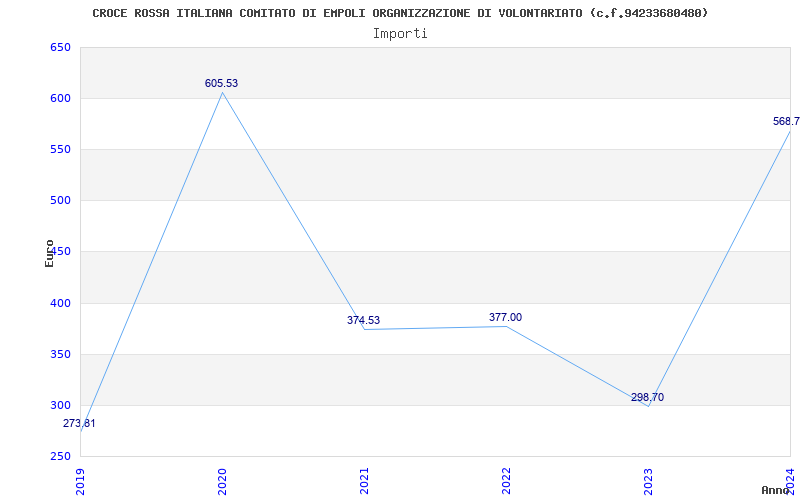This screenshot has height=500, width=800.
Task: Click the 250 y-axis tick label
Action: [x=60, y=456]
